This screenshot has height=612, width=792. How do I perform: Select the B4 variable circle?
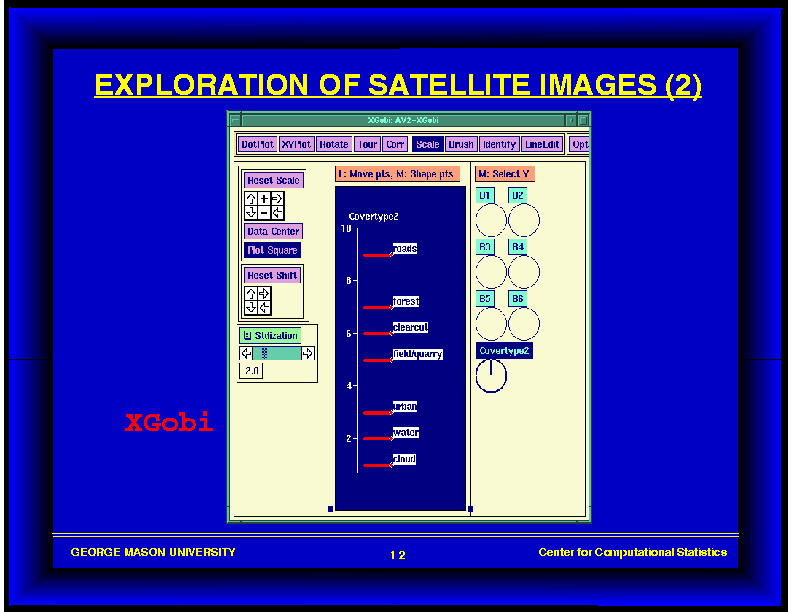[x=523, y=272]
